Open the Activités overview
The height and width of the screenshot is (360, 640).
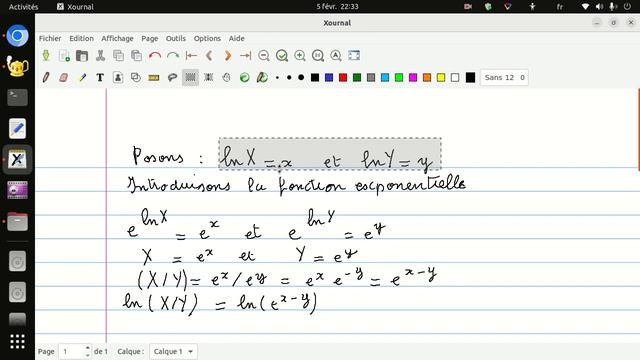(23, 7)
